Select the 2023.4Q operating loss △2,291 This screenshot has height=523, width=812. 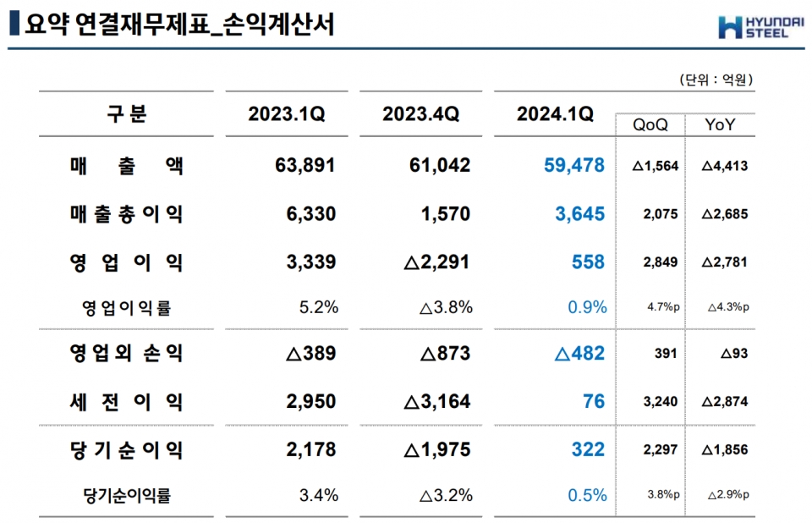438,263
